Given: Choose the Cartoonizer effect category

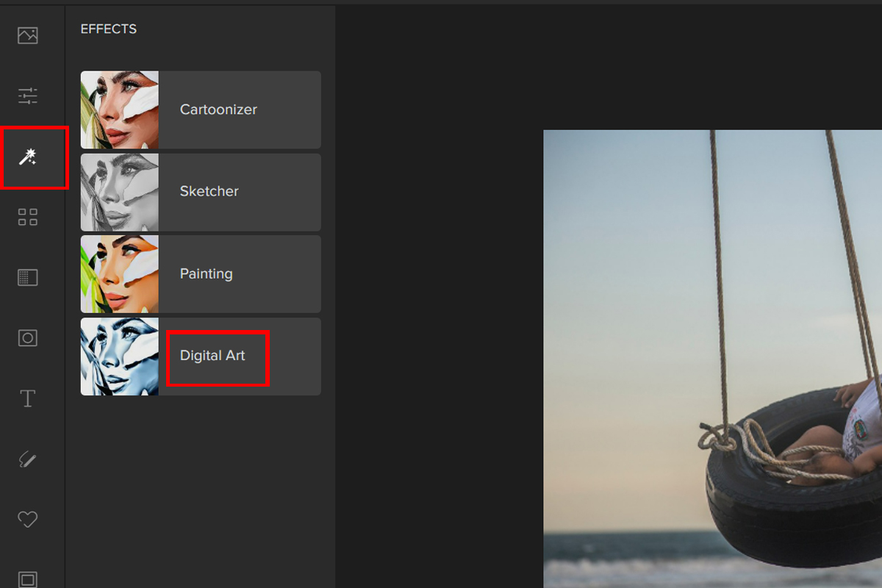Looking at the screenshot, I should point(218,110).
